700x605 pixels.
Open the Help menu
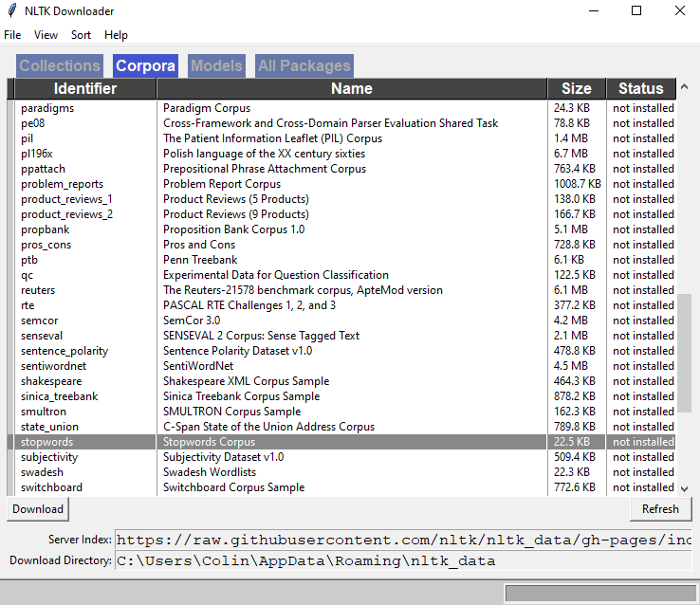(x=116, y=35)
